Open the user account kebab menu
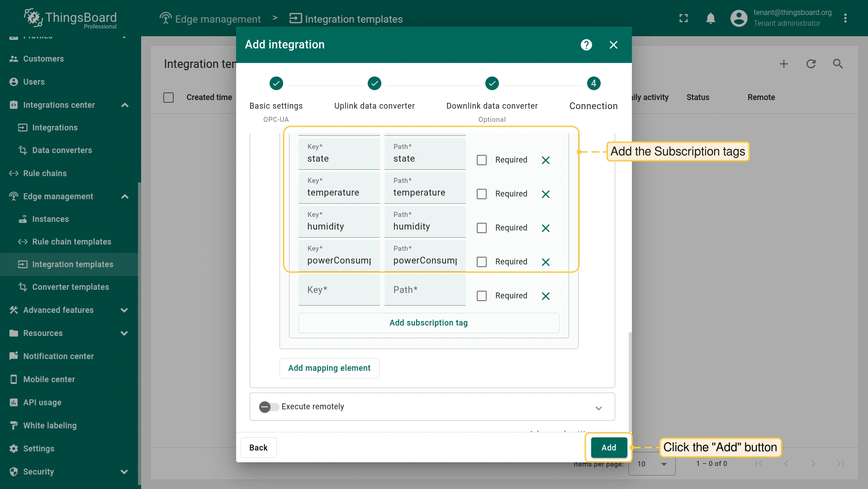868x489 pixels. pos(845,18)
